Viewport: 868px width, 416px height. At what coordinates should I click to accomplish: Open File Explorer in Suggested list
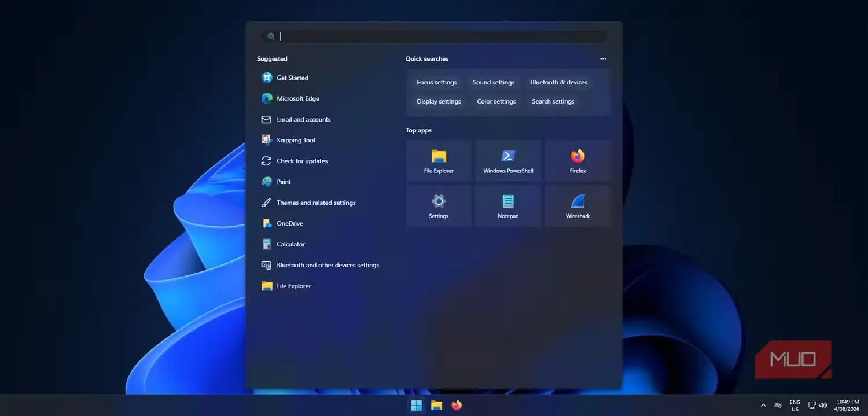click(x=286, y=286)
